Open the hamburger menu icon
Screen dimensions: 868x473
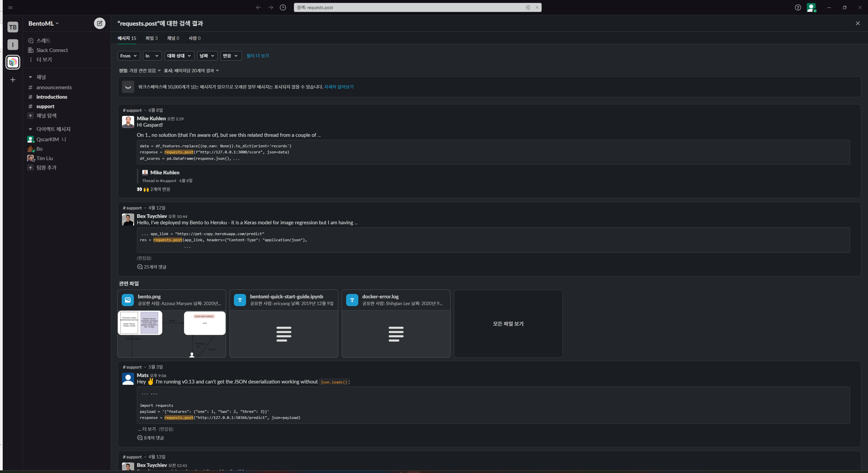pos(10,7)
